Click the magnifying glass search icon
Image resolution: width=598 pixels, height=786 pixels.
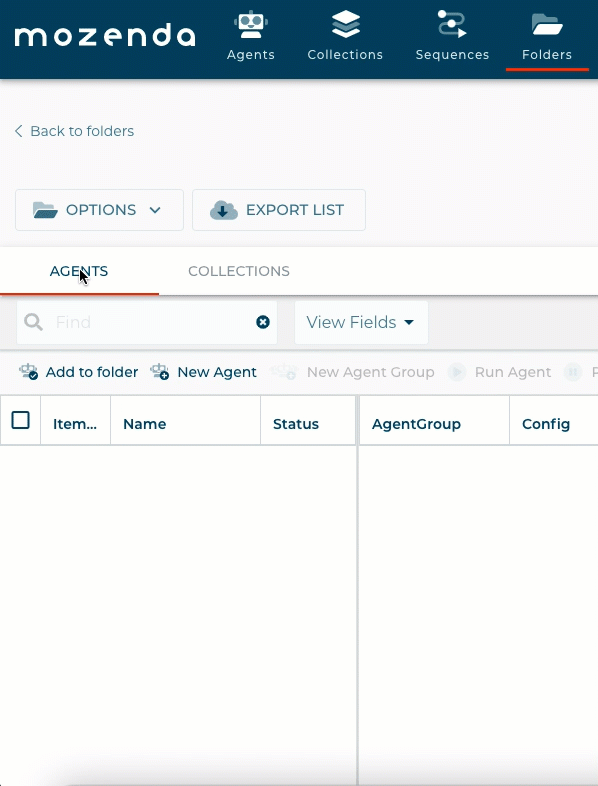coord(34,322)
